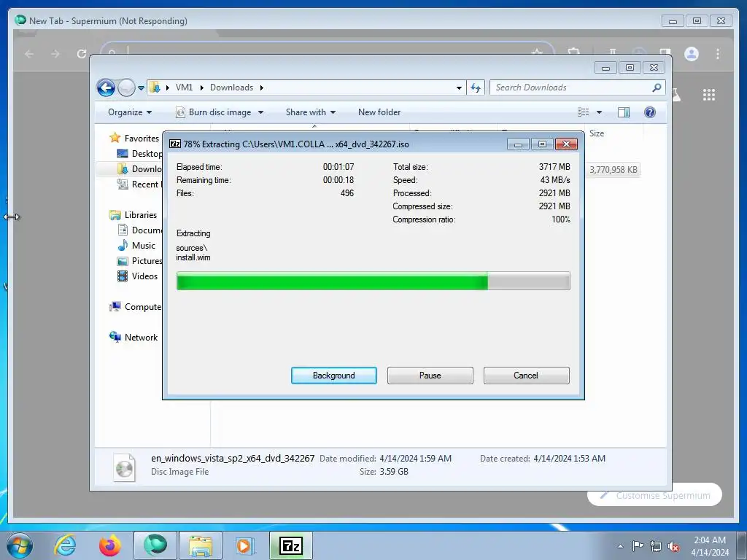Launch Internet Explorer from taskbar
The image size is (747, 560).
point(65,545)
